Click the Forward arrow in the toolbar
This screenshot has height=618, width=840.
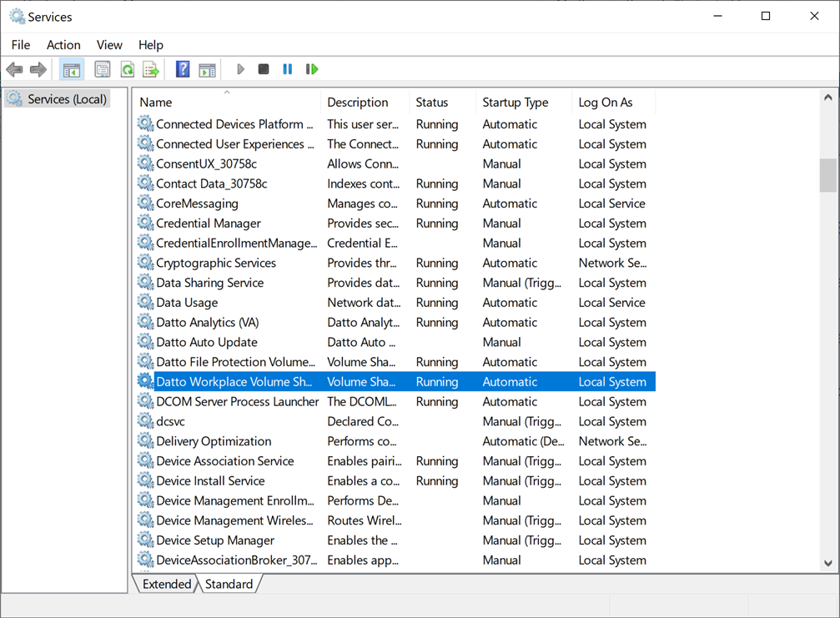point(38,69)
